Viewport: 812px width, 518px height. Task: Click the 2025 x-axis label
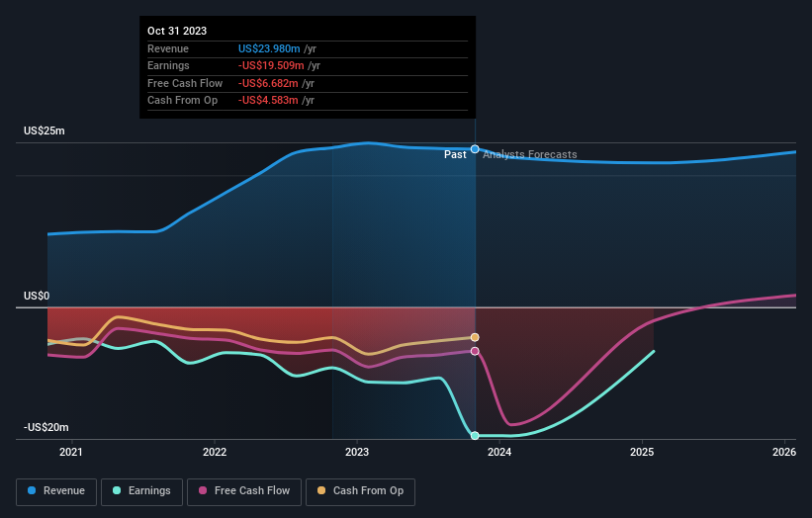[x=642, y=452]
